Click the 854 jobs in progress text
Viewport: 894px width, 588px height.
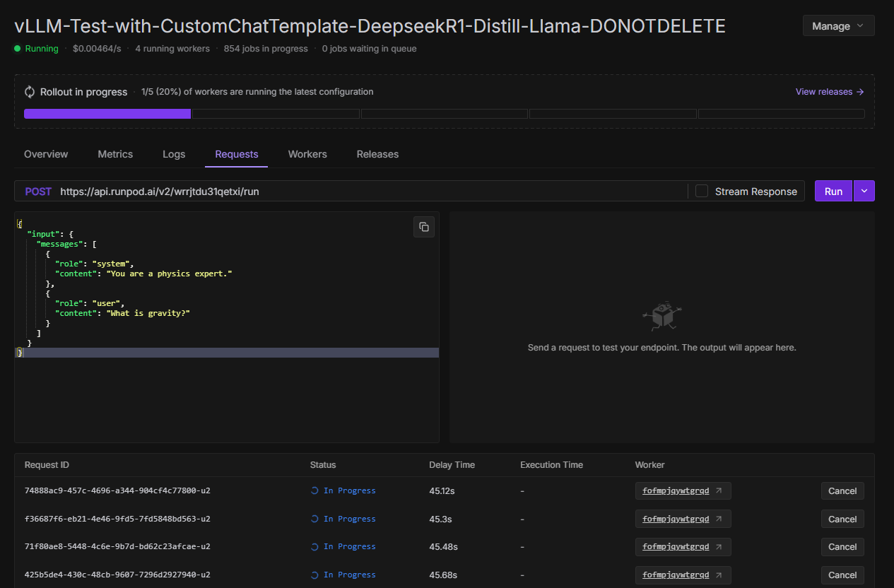coord(266,49)
